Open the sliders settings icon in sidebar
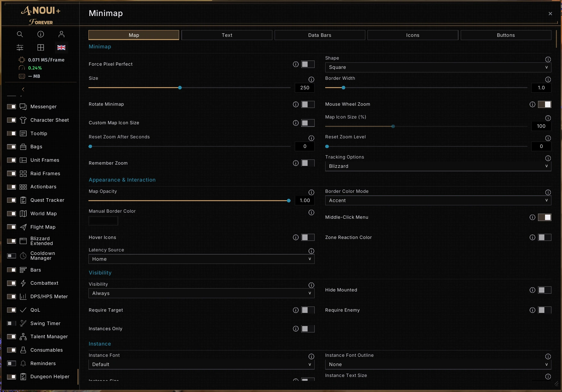Viewport: 562px width, 392px height. coord(20,48)
